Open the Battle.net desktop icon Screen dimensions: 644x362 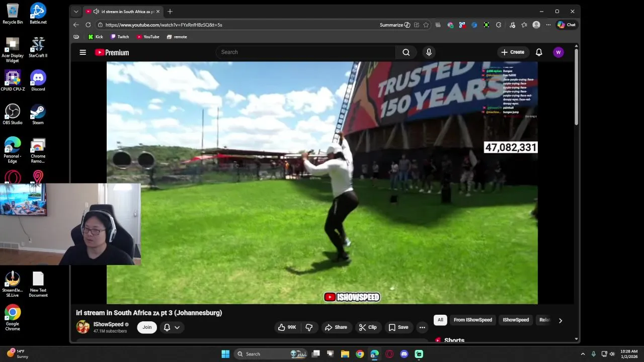click(38, 14)
